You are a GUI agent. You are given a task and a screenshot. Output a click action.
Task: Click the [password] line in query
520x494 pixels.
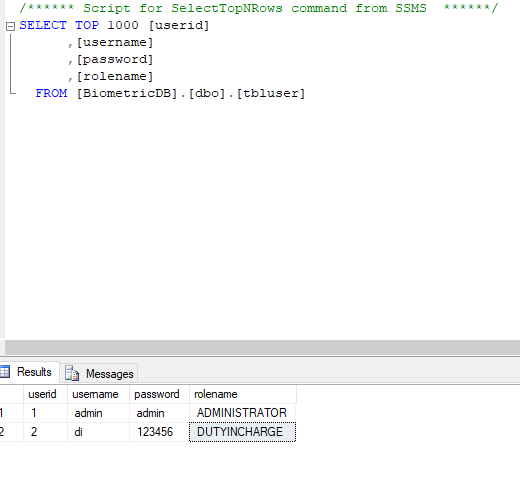pyautogui.click(x=115, y=59)
